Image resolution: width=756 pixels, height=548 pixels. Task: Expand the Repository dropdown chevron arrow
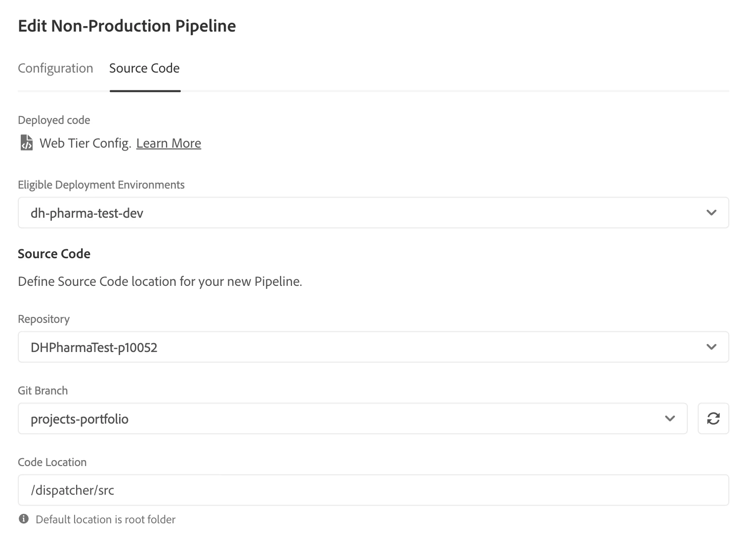point(711,347)
